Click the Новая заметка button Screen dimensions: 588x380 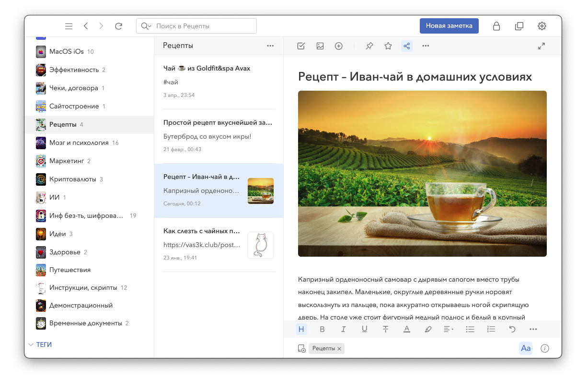click(449, 26)
